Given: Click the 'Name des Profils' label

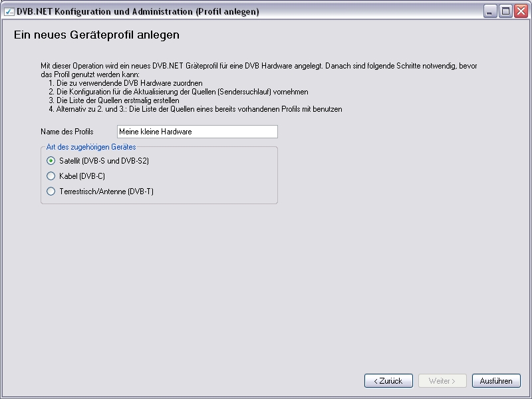Looking at the screenshot, I should point(67,132).
